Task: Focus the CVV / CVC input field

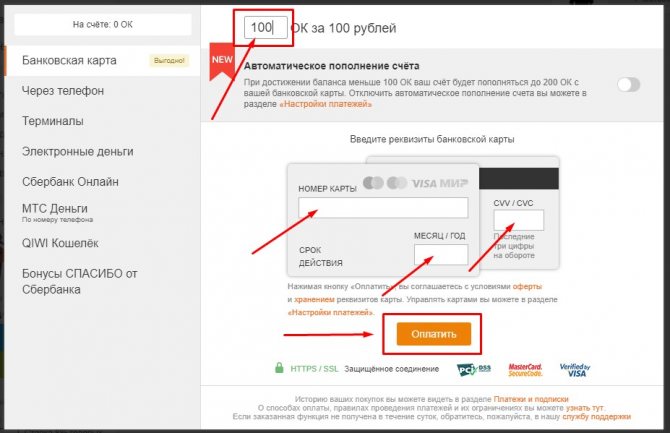Action: point(519,220)
